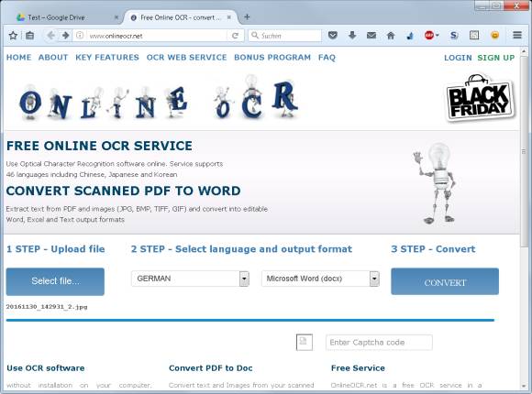
Task: Close the Test - Google Drive tab
Action: point(116,17)
